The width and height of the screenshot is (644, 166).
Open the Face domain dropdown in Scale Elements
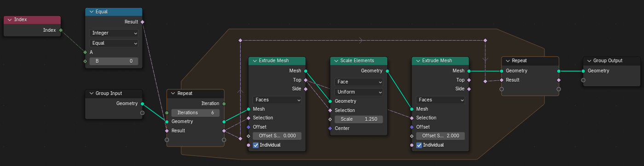359,82
